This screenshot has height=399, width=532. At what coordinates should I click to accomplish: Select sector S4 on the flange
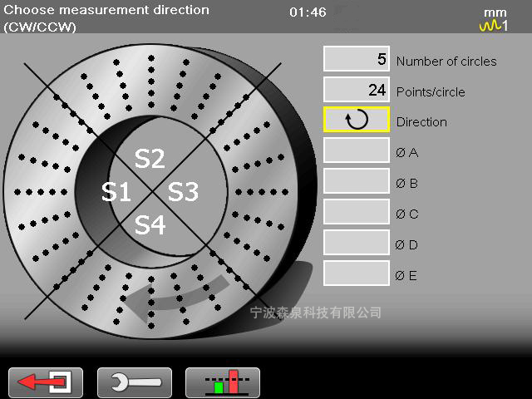tap(150, 225)
